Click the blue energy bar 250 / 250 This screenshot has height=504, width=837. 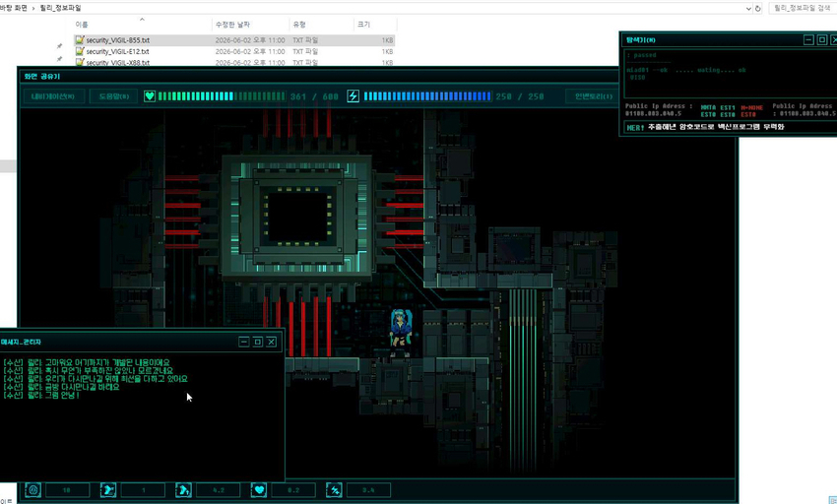(x=427, y=96)
